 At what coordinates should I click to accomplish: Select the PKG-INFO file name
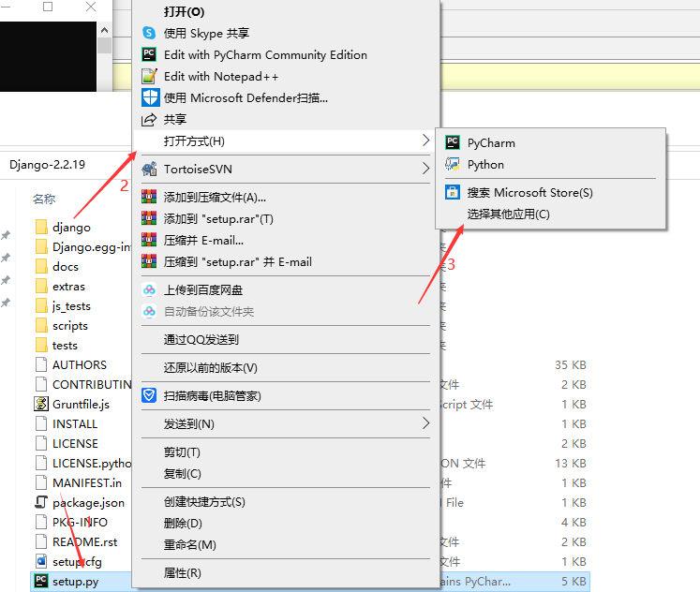coord(80,522)
